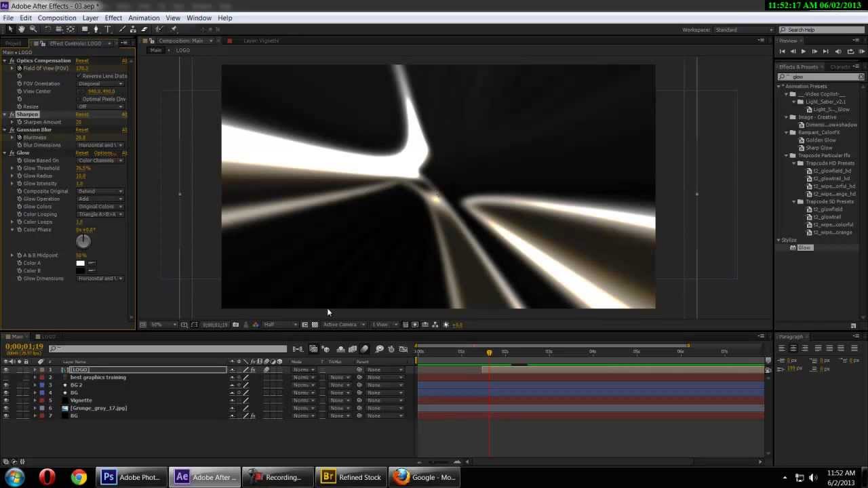Select the Hand tool in the toolbar
868x488 pixels.
(x=22, y=29)
